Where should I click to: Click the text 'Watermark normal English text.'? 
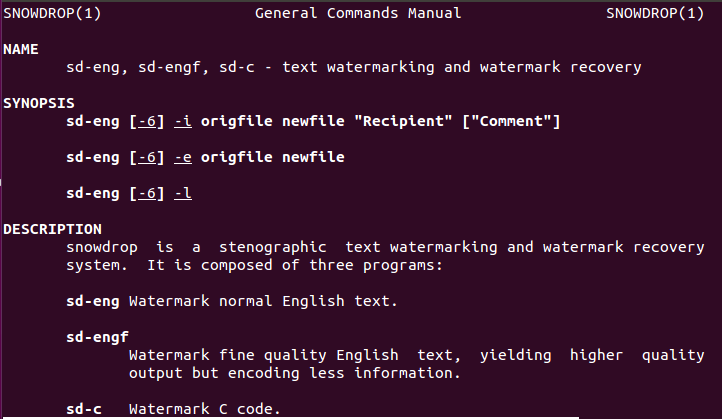click(263, 301)
